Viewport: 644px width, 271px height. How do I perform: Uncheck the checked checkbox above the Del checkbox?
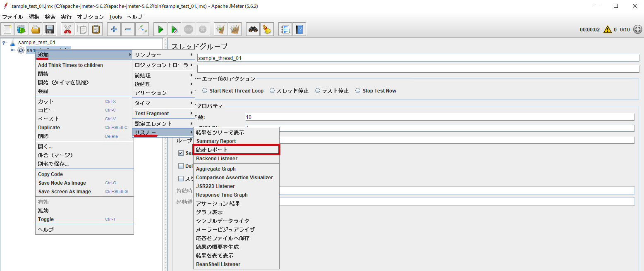click(x=181, y=153)
